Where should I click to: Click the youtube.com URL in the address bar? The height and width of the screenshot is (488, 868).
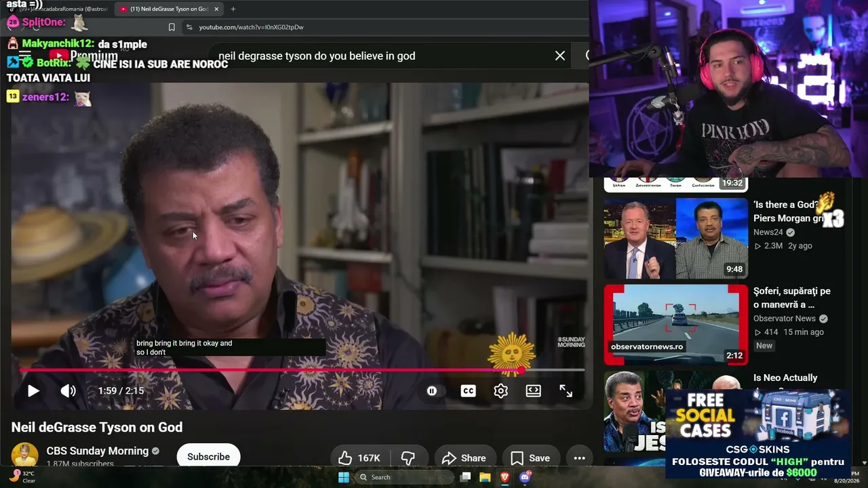251,27
